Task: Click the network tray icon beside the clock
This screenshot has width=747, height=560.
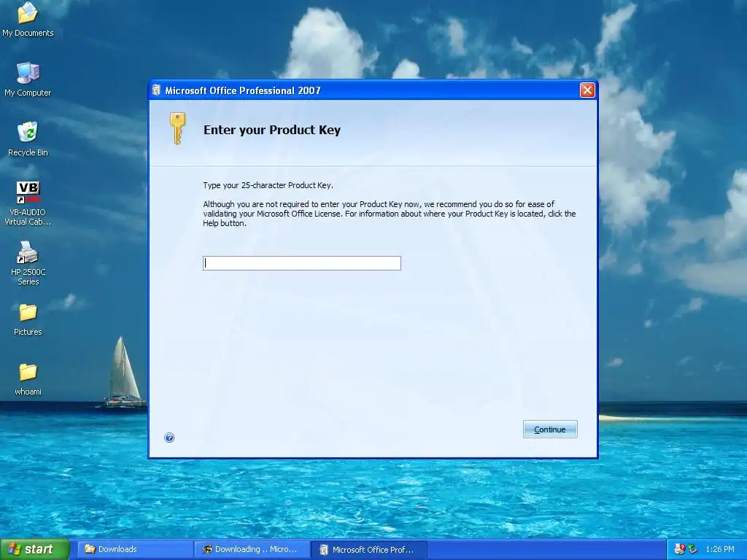Action: [x=692, y=550]
